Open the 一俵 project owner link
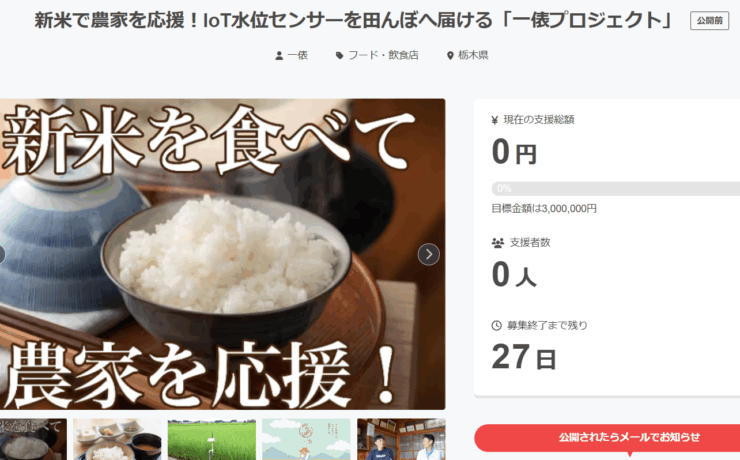Viewport: 740px width, 460px height. pyautogui.click(x=297, y=56)
